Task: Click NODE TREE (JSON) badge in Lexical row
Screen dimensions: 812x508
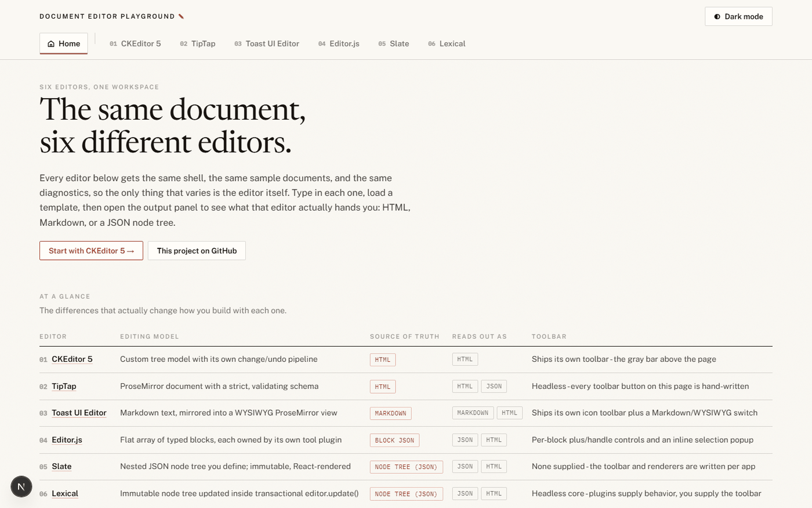Action: point(407,494)
